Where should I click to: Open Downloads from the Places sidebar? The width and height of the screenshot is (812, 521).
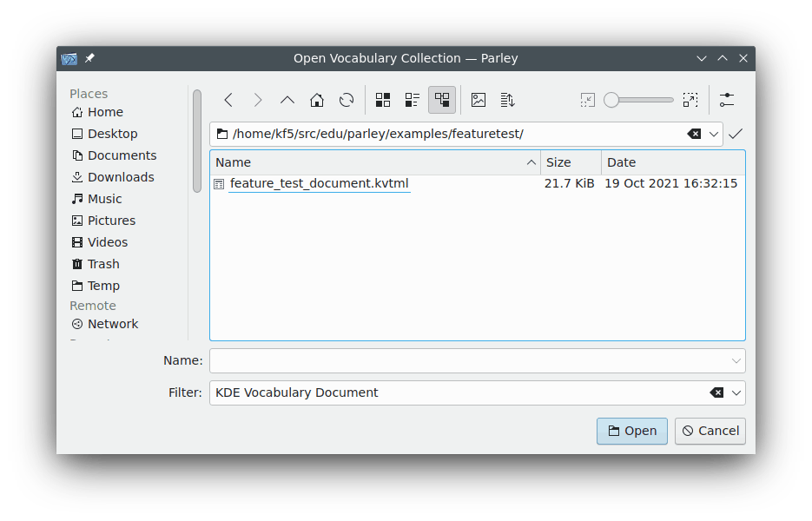121,177
